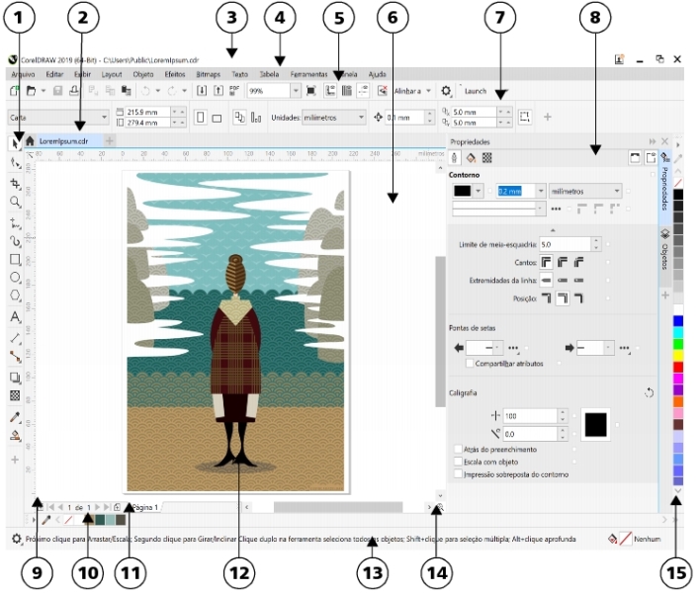Open the zoom level dropdown
Image resolution: width=700 pixels, height=593 pixels.
pos(295,90)
